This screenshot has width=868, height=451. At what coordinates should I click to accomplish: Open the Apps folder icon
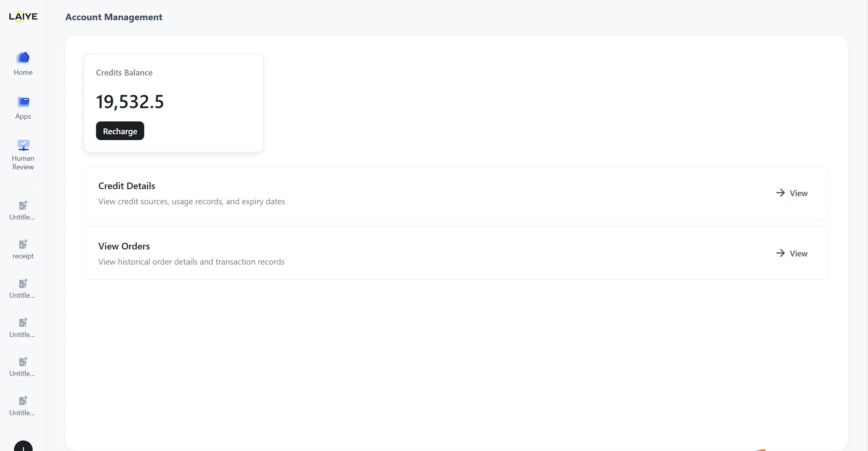pyautogui.click(x=23, y=102)
